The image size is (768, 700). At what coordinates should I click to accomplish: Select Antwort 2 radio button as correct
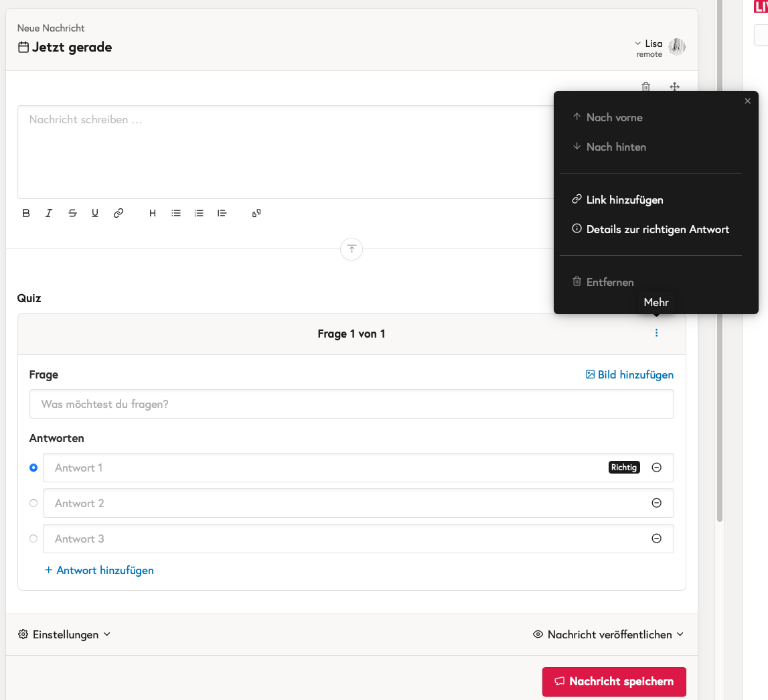tap(33, 503)
